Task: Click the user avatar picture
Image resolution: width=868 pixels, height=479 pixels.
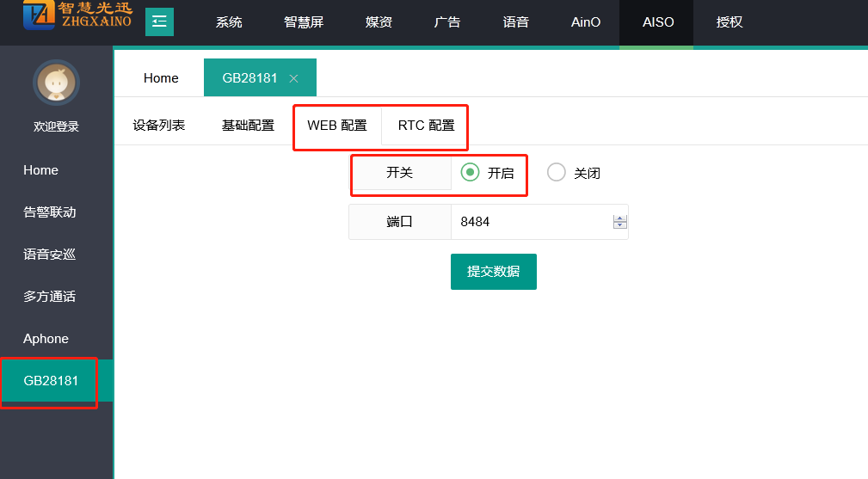Action: tap(56, 83)
